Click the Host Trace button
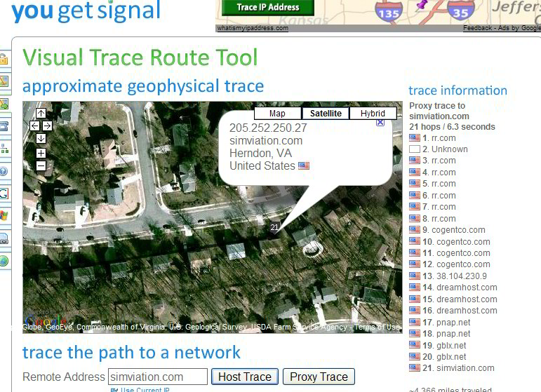541x392 pixels. [x=245, y=377]
